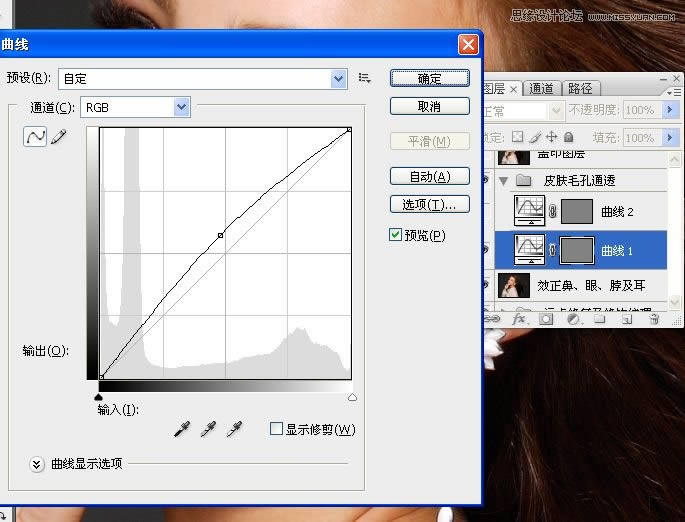The height and width of the screenshot is (522, 685).
Task: Click the 自动 Auto button
Action: [429, 177]
